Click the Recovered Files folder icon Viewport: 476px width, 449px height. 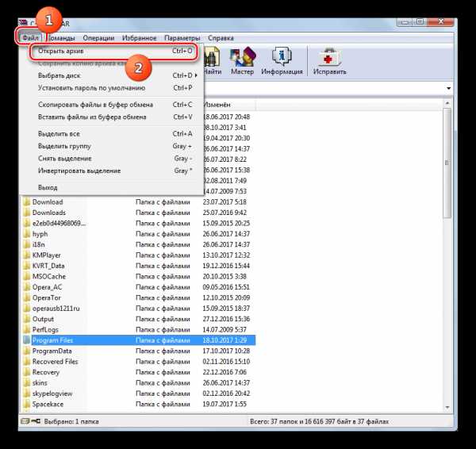(x=27, y=361)
